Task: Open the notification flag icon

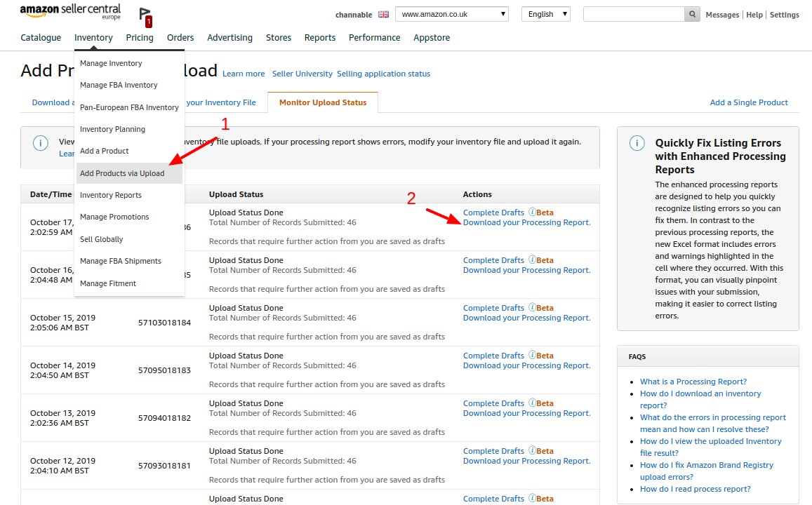Action: pos(145,17)
